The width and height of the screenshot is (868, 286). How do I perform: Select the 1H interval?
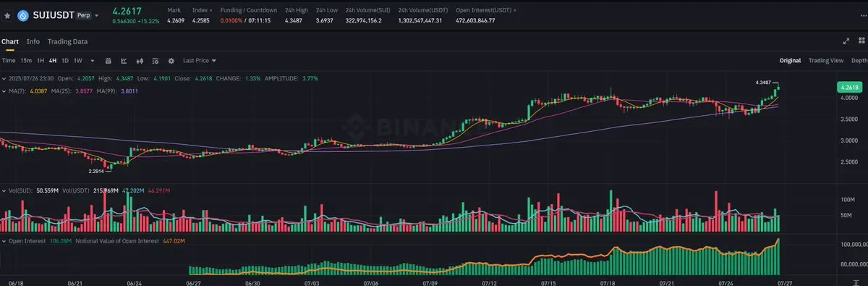(41, 61)
